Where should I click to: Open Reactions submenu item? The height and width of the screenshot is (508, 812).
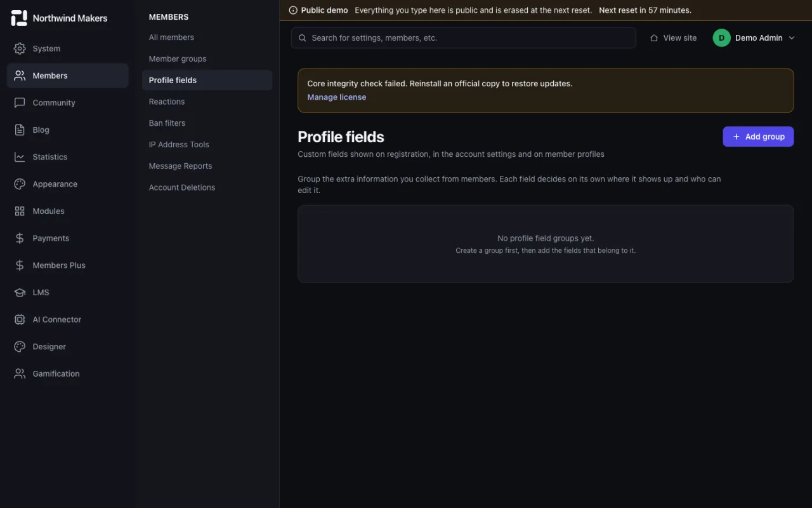click(207, 102)
